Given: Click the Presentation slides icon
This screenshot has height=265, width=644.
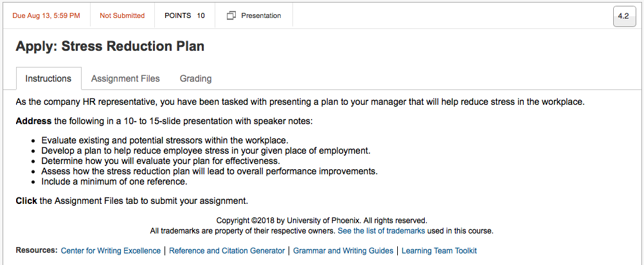Looking at the screenshot, I should click(231, 15).
